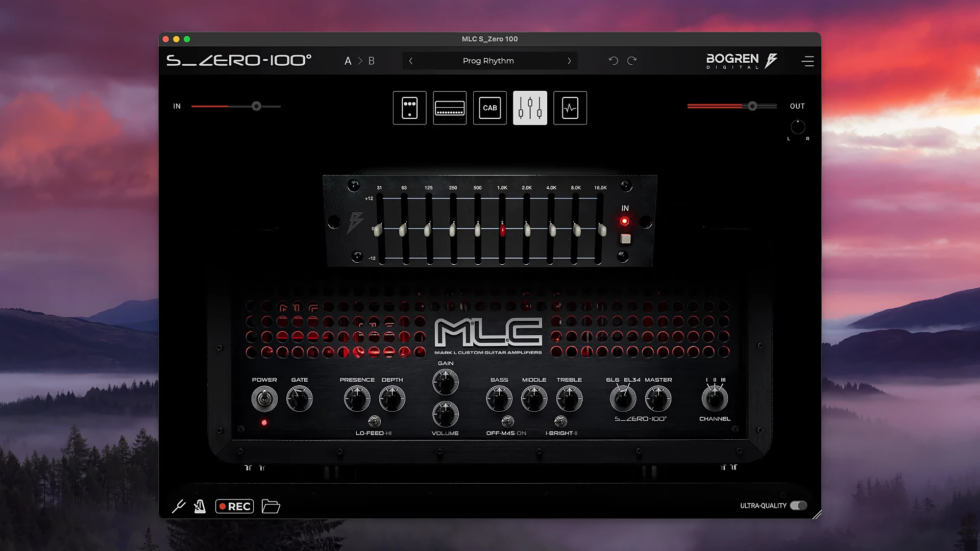The height and width of the screenshot is (551, 980).
Task: Switch to preset slot B
Action: [372, 60]
